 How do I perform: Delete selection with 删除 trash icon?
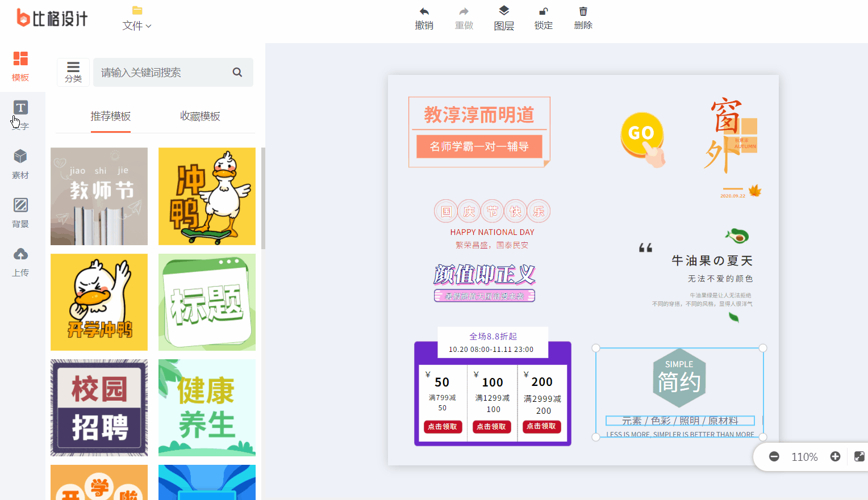click(583, 18)
